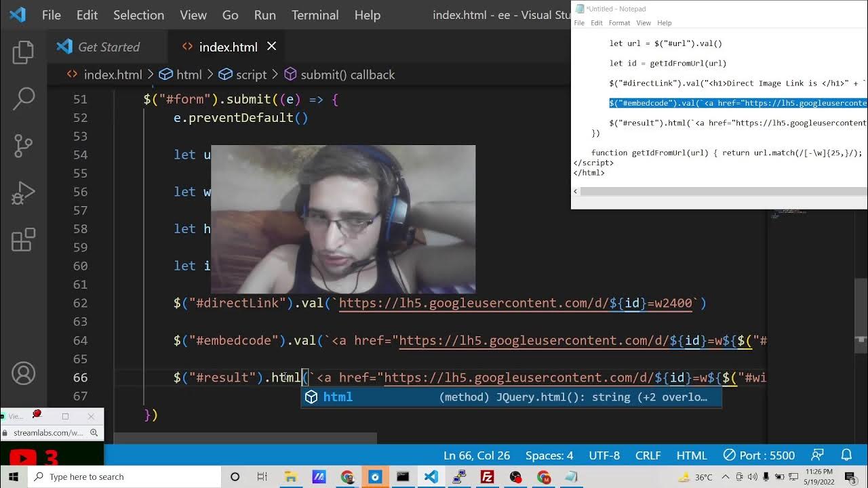
Task: Change the Spaces: 4 indentation setting
Action: 549,455
